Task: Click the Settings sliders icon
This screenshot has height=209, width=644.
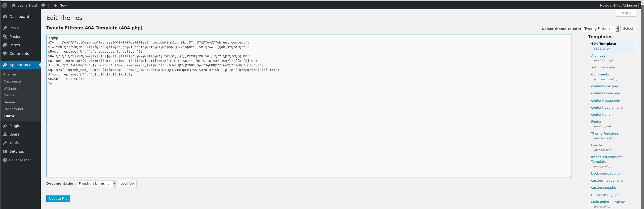Action: pyautogui.click(x=5, y=151)
